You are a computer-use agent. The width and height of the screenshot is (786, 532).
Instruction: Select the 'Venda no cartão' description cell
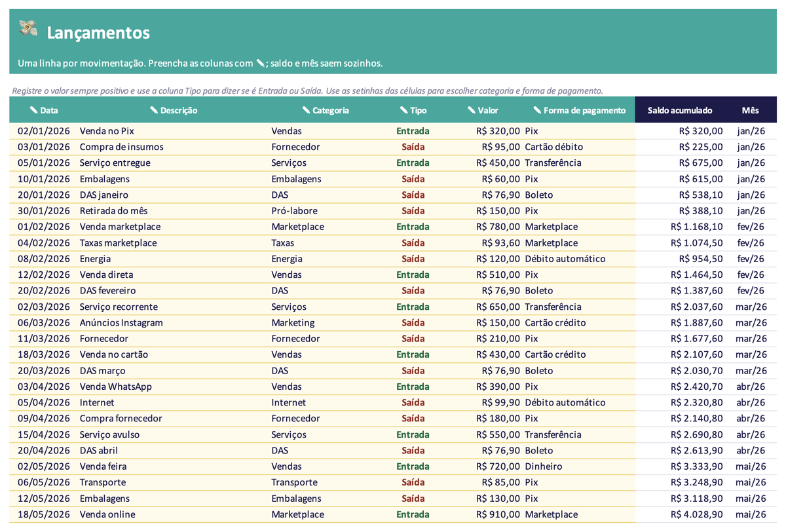174,354
